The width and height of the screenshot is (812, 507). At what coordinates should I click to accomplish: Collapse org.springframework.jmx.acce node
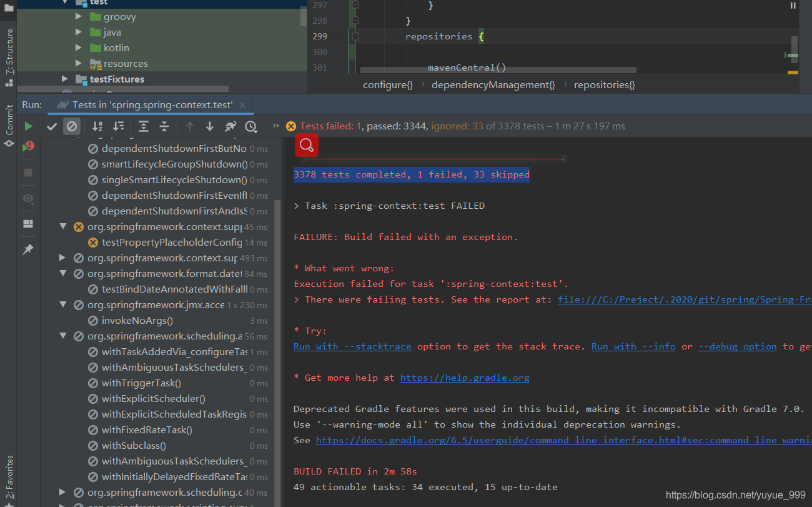[x=63, y=305]
